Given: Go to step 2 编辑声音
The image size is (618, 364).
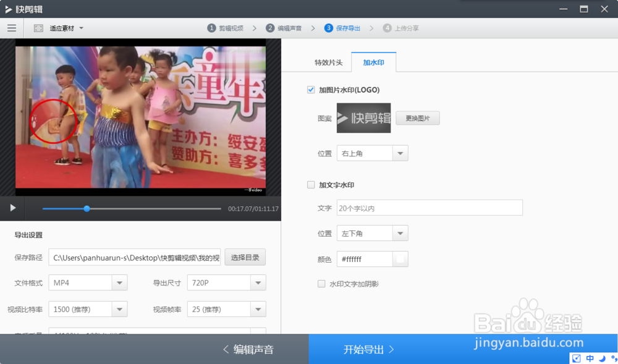Looking at the screenshot, I should (284, 28).
